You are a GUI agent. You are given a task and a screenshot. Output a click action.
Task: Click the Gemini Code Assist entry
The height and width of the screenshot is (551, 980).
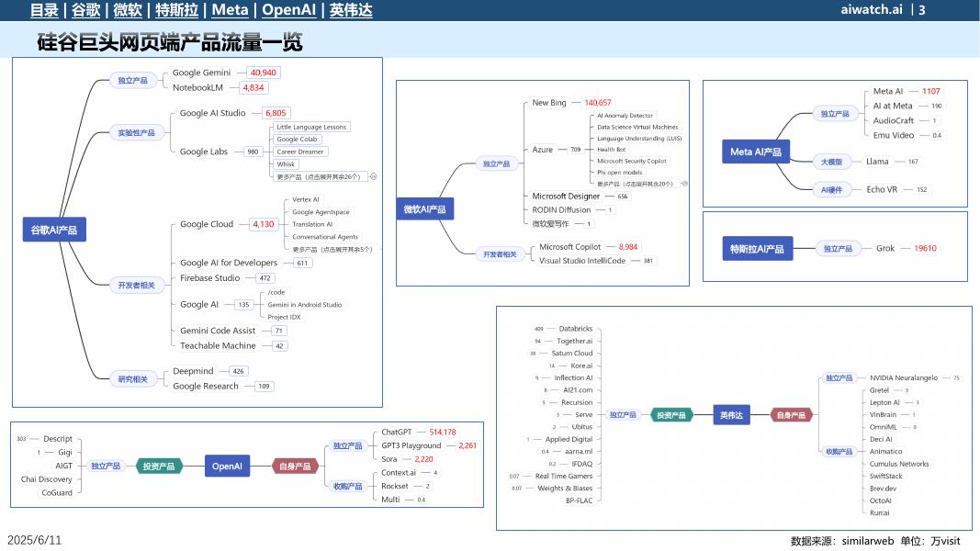pyautogui.click(x=218, y=331)
